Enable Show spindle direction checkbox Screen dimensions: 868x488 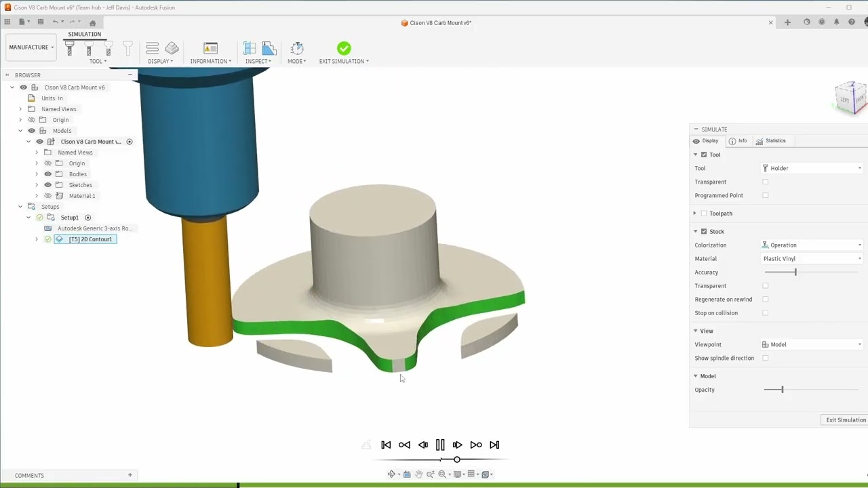pyautogui.click(x=766, y=358)
